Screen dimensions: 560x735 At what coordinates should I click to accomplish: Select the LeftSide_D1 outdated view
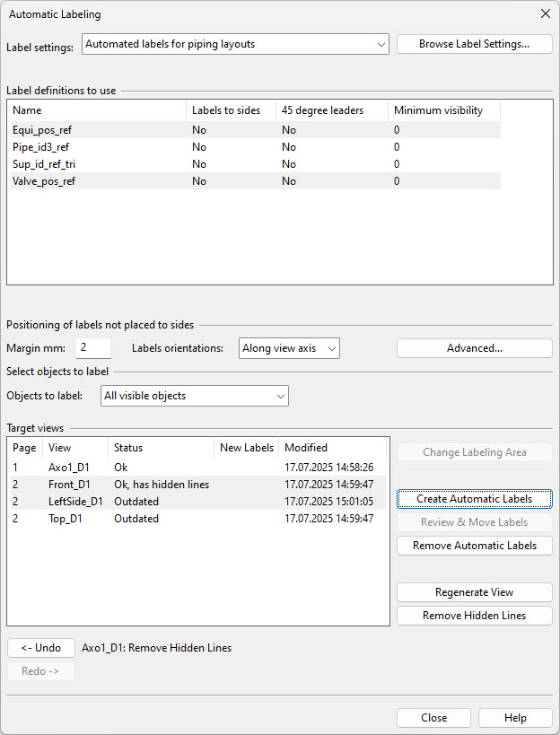tap(75, 502)
